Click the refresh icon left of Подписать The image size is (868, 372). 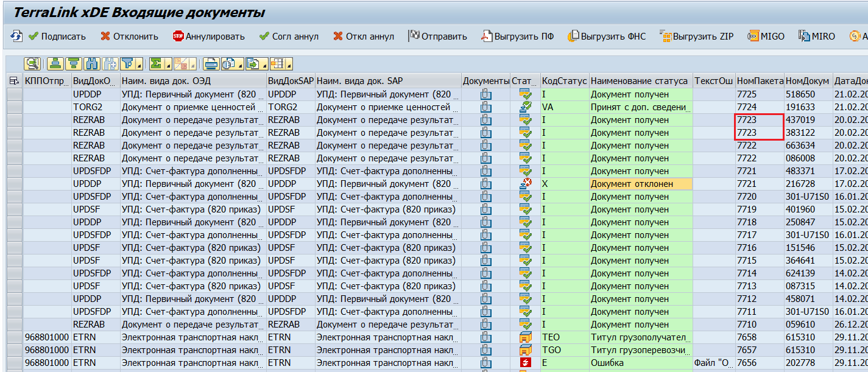(16, 37)
